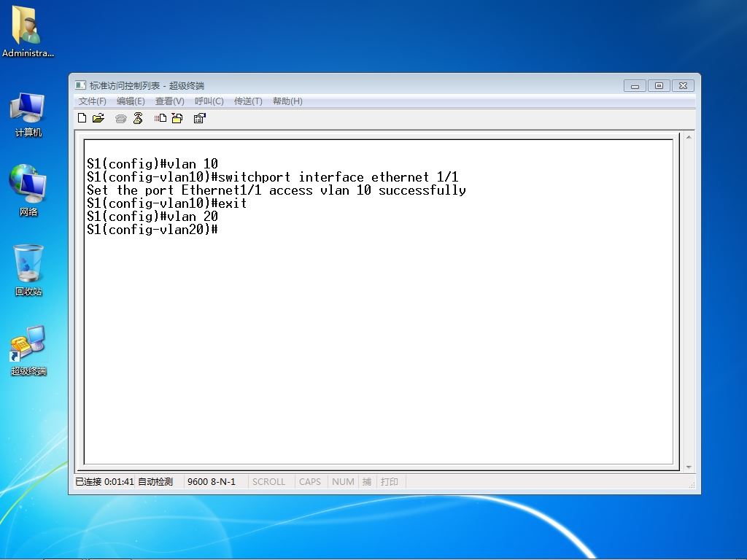Click scrollbar up arrow in terminal
Image resolution: width=747 pixels, height=560 pixels.
pyautogui.click(x=689, y=137)
